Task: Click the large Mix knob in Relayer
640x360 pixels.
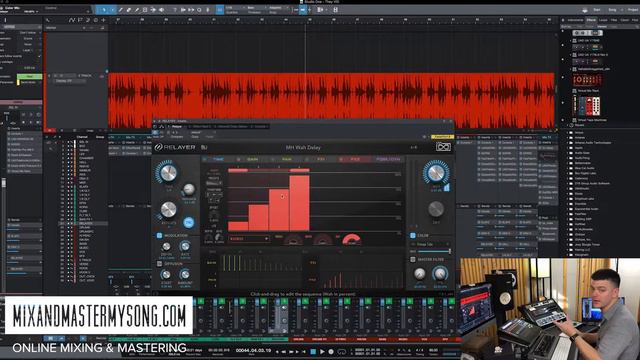Action: (x=436, y=173)
